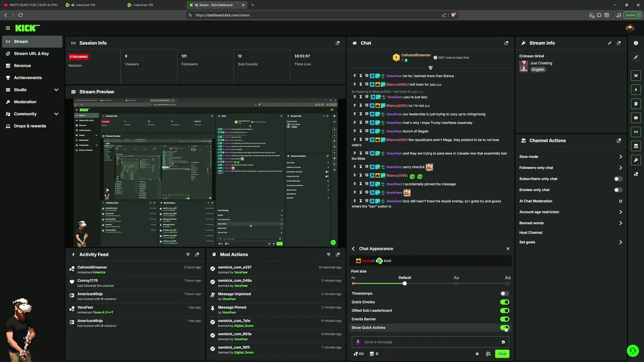Click VexsFeer username in first chat message
The image size is (644, 362).
tap(394, 76)
